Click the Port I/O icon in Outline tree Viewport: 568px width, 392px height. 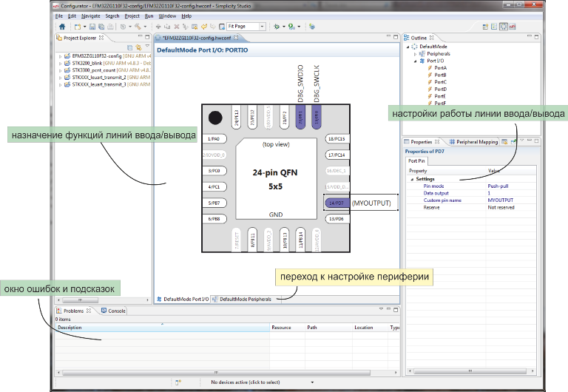click(422, 61)
